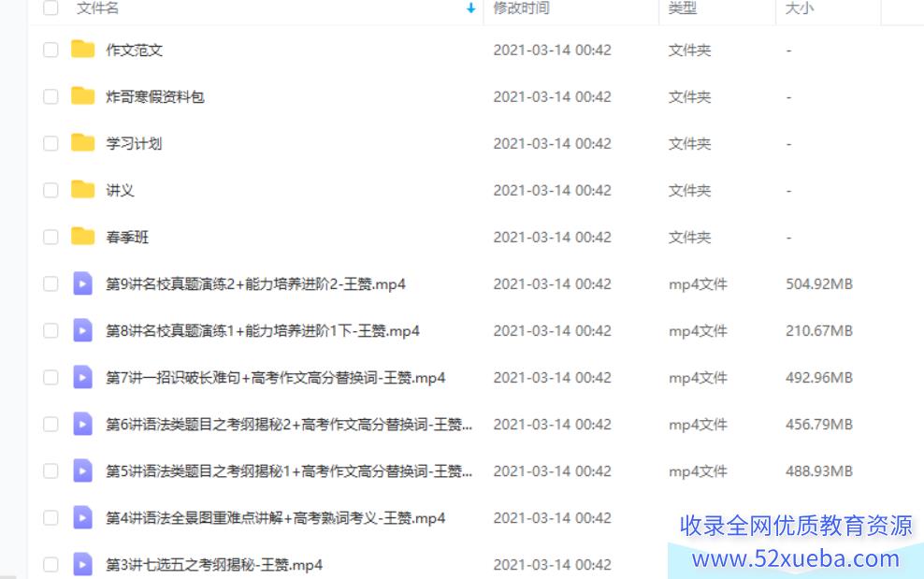Mark checkbox for 第3讲七选五 file
The width and height of the screenshot is (924, 579).
[x=51, y=564]
